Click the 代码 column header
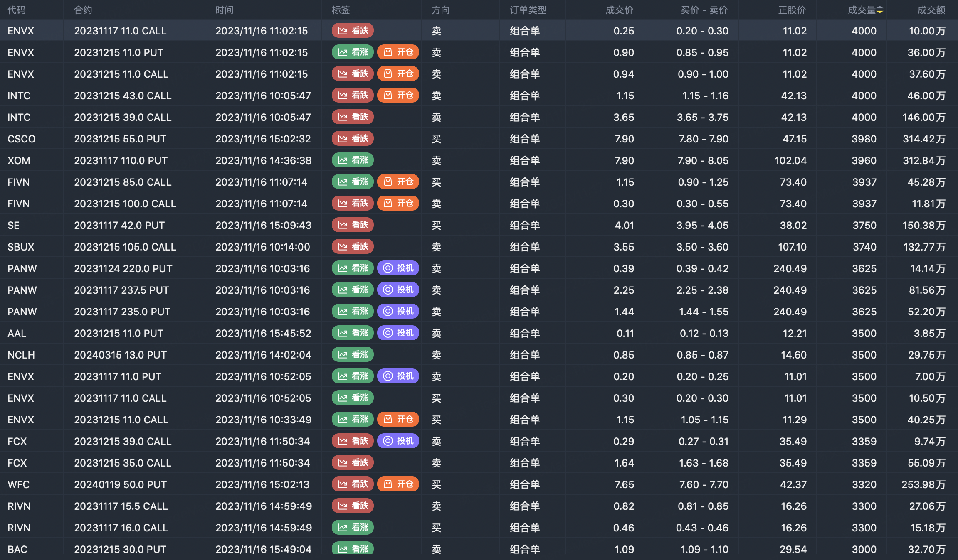This screenshot has width=958, height=560. (17, 10)
